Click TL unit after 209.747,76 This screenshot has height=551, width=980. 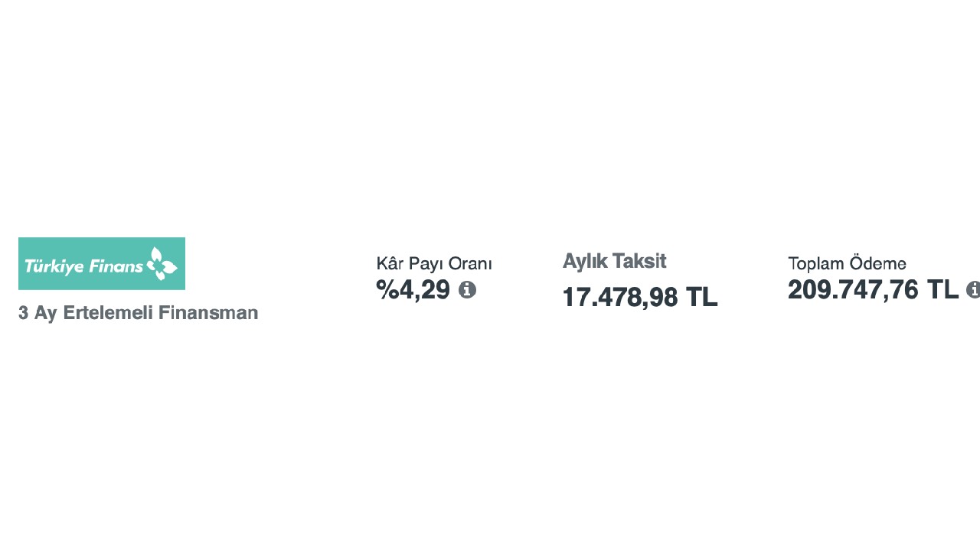942,290
